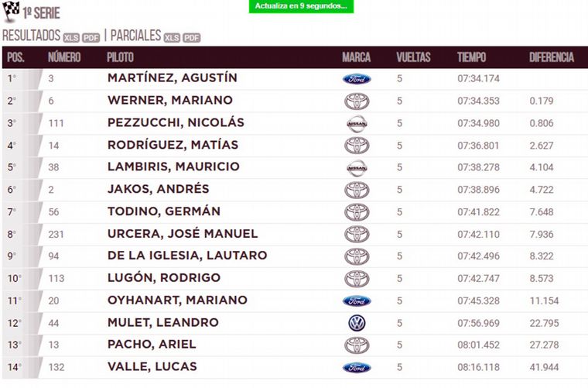Click Ford logo in Martínez row
Viewport: 588px width, 388px height.
point(357,79)
